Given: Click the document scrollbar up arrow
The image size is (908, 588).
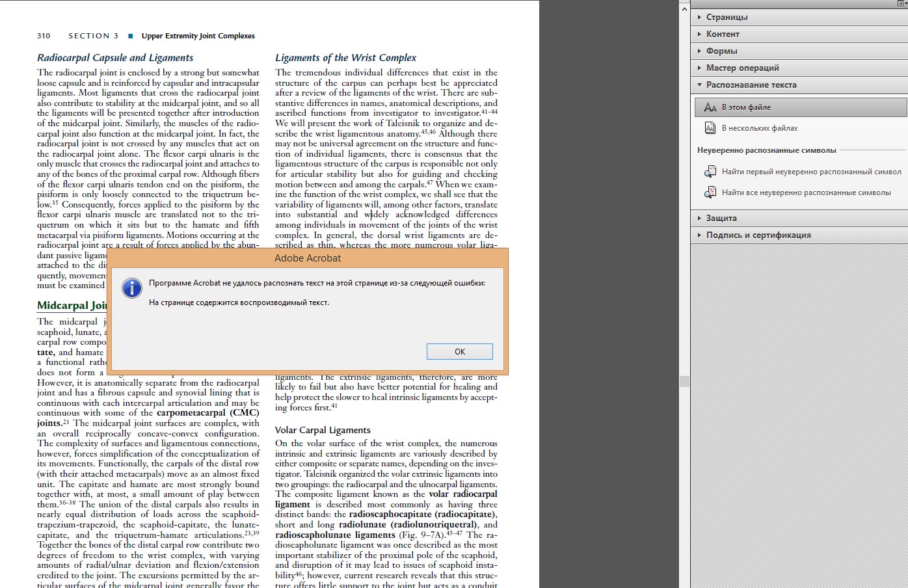Looking at the screenshot, I should point(684,9).
